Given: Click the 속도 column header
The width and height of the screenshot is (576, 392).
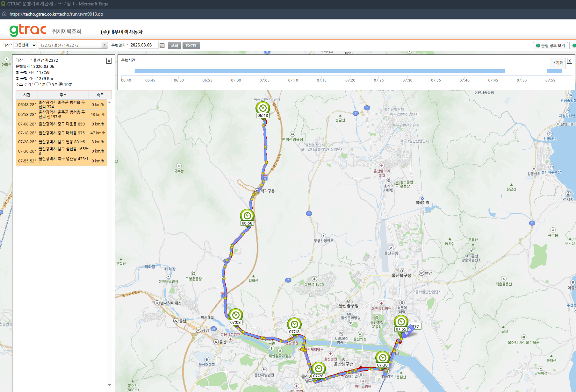Looking at the screenshot, I should (x=100, y=95).
